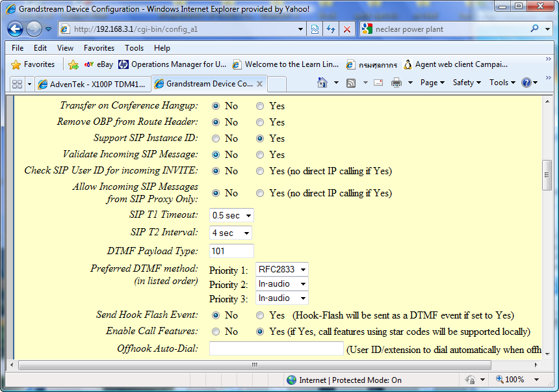
Task: Click the blue Help question icon
Action: [526, 83]
